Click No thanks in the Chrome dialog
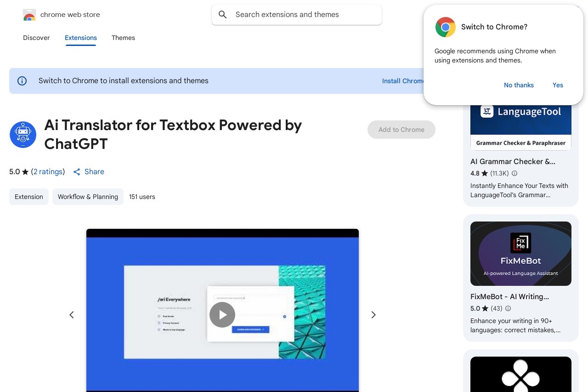Image resolution: width=588 pixels, height=392 pixels. [x=519, y=85]
